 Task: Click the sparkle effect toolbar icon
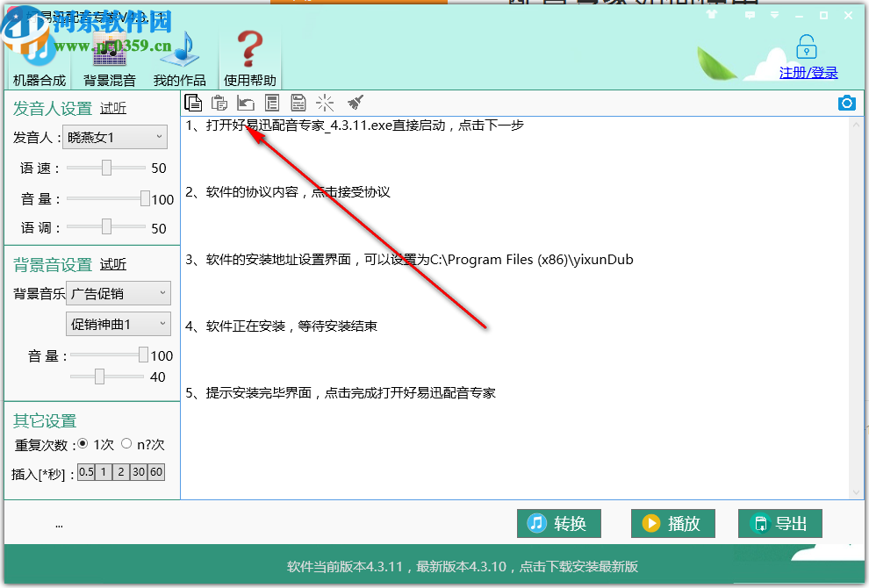[x=325, y=103]
